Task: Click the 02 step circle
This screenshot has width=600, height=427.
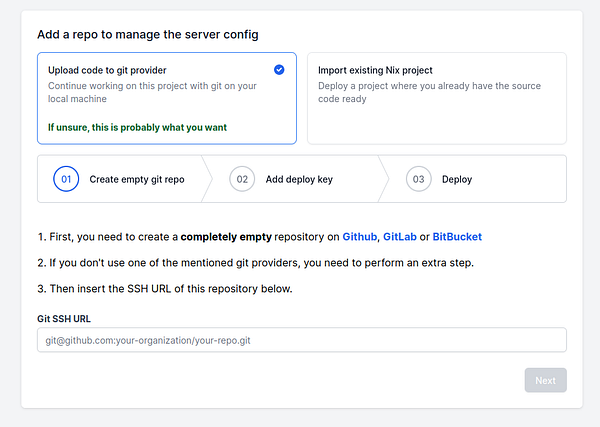Action: tap(241, 180)
